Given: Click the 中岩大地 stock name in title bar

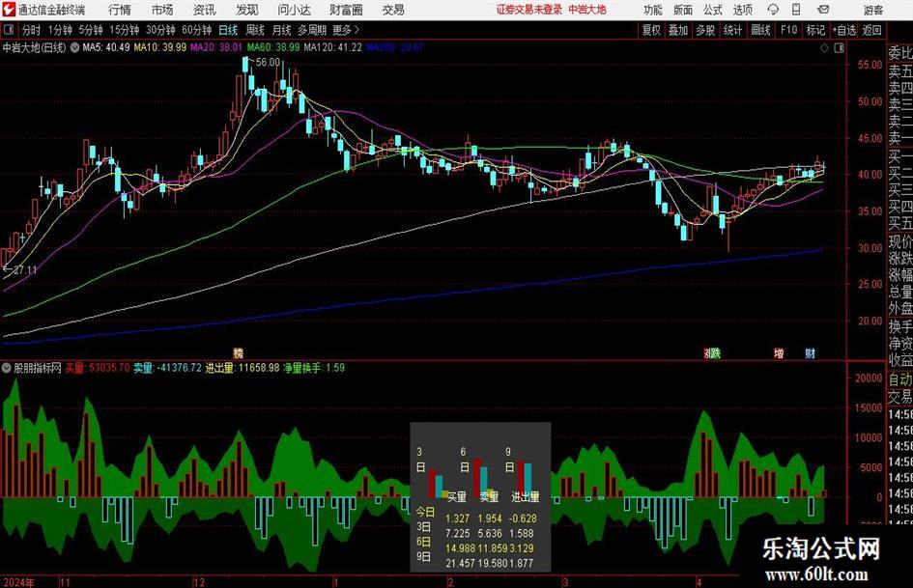Looking at the screenshot, I should (x=587, y=10).
